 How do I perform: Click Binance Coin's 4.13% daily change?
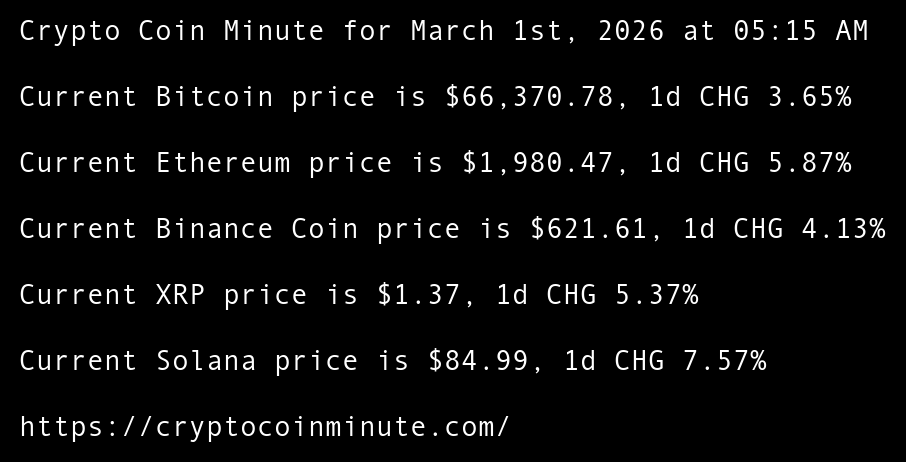point(843,229)
